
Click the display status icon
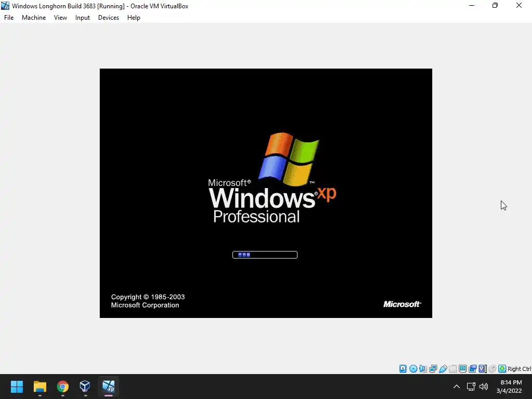[463, 369]
